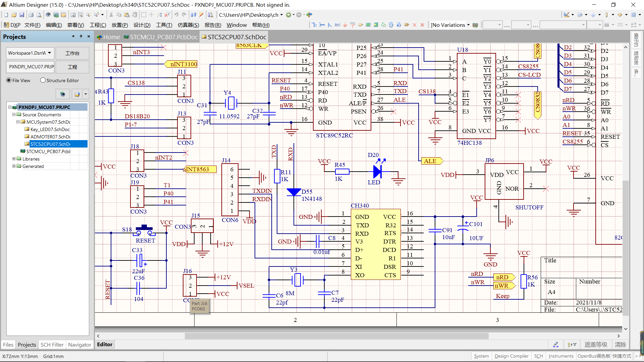Undo the last action
This screenshot has height=362, width=644.
[176, 15]
